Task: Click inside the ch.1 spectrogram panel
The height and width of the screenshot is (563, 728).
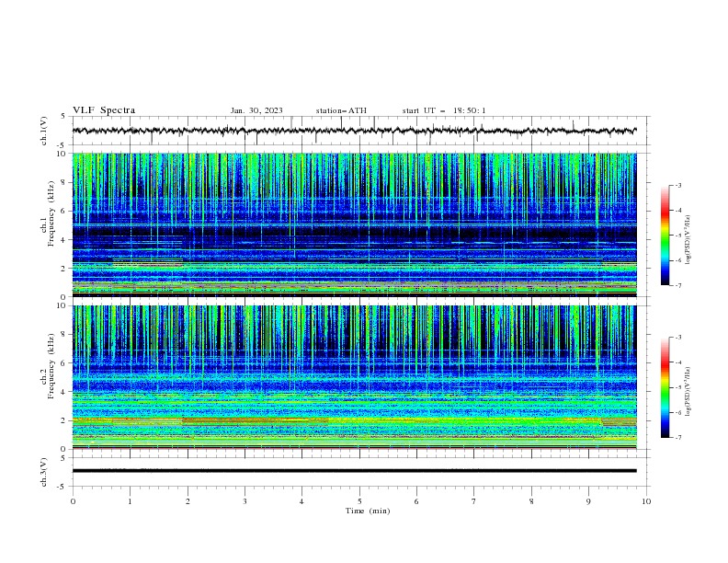Action: tap(354, 224)
